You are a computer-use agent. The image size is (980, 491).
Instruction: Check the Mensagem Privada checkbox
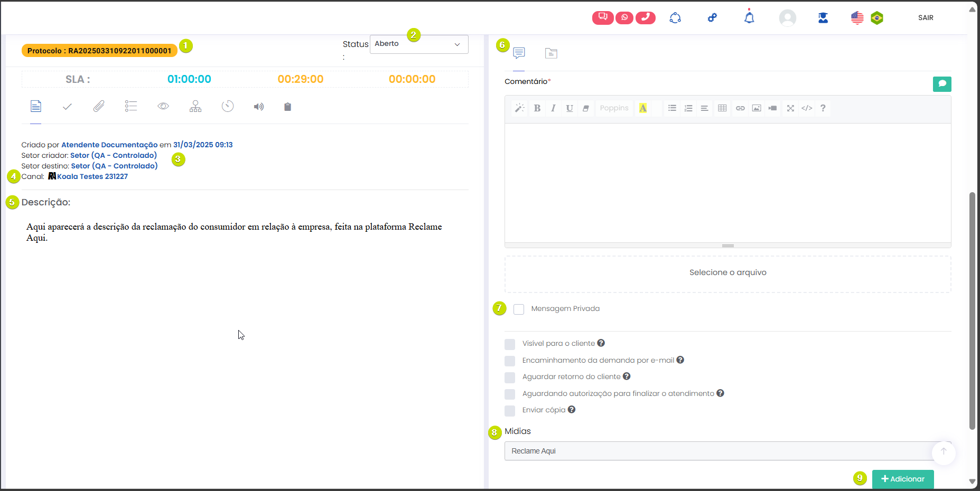tap(519, 309)
